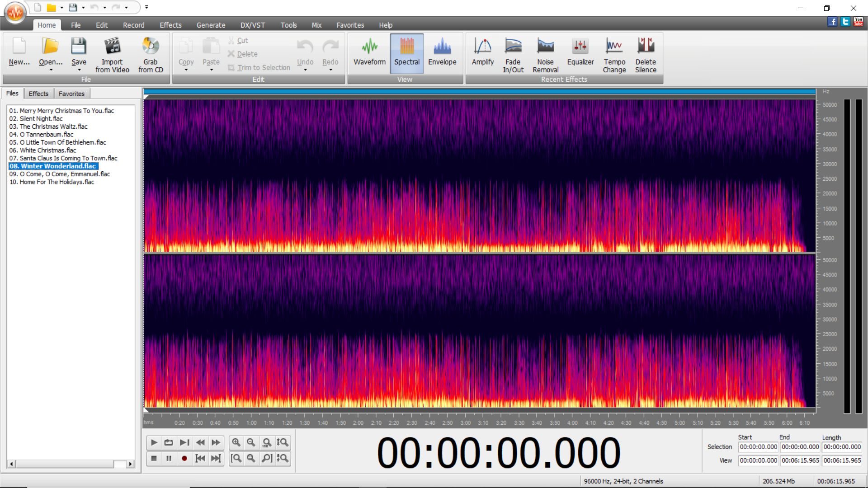The image size is (868, 488).
Task: Click Grab from CD icon
Action: tap(151, 47)
